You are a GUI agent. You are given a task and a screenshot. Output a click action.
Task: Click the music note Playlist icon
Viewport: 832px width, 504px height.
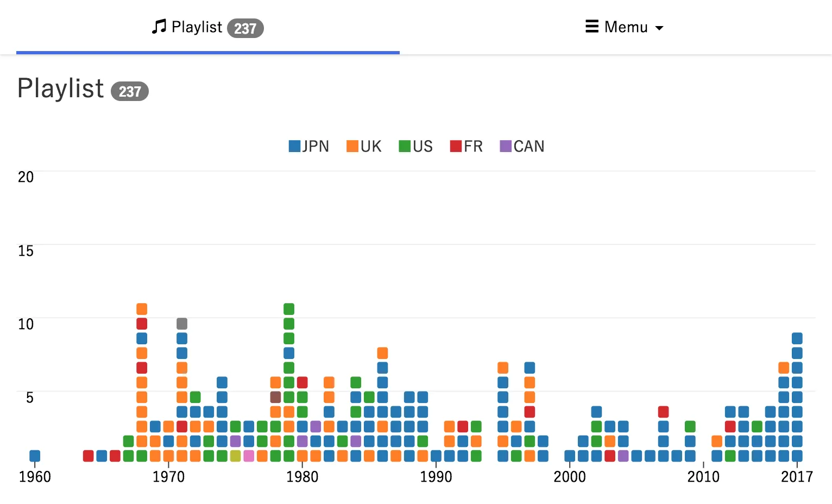click(x=159, y=26)
